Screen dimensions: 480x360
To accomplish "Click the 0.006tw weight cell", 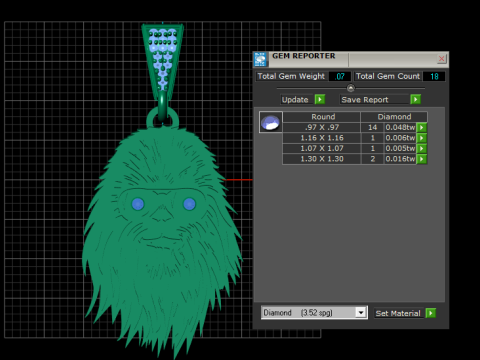I will coord(400,138).
